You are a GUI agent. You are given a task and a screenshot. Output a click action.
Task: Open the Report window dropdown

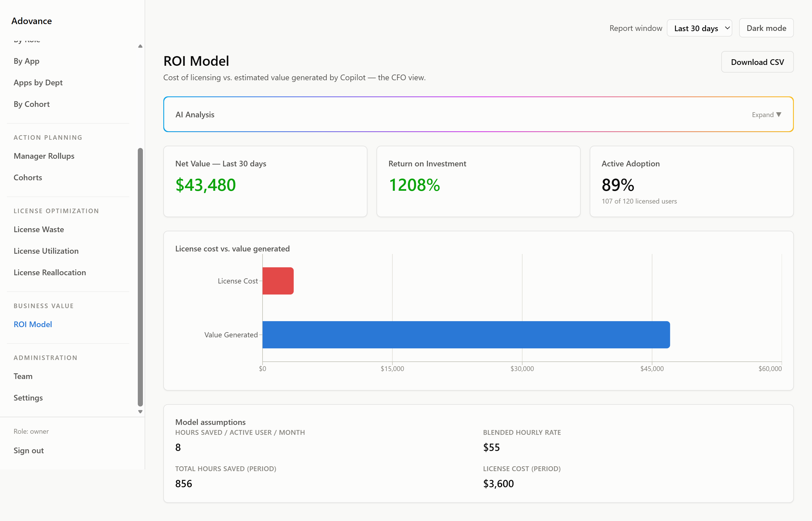[x=699, y=28]
